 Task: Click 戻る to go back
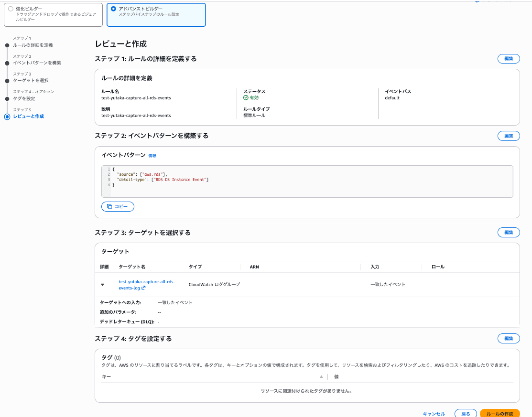pyautogui.click(x=466, y=414)
